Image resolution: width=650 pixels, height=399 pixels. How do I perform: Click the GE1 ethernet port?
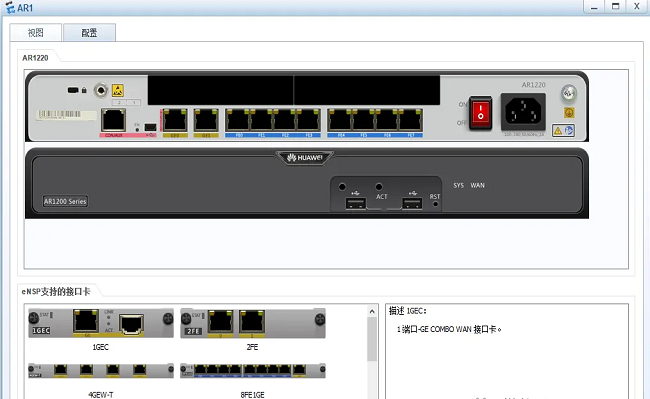tap(206, 121)
